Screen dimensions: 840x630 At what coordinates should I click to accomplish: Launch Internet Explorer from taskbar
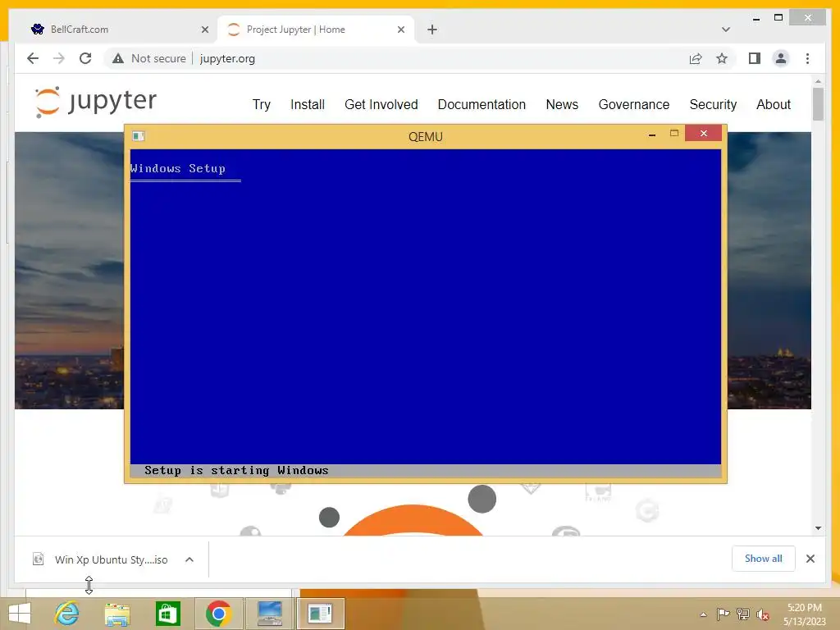tap(67, 614)
